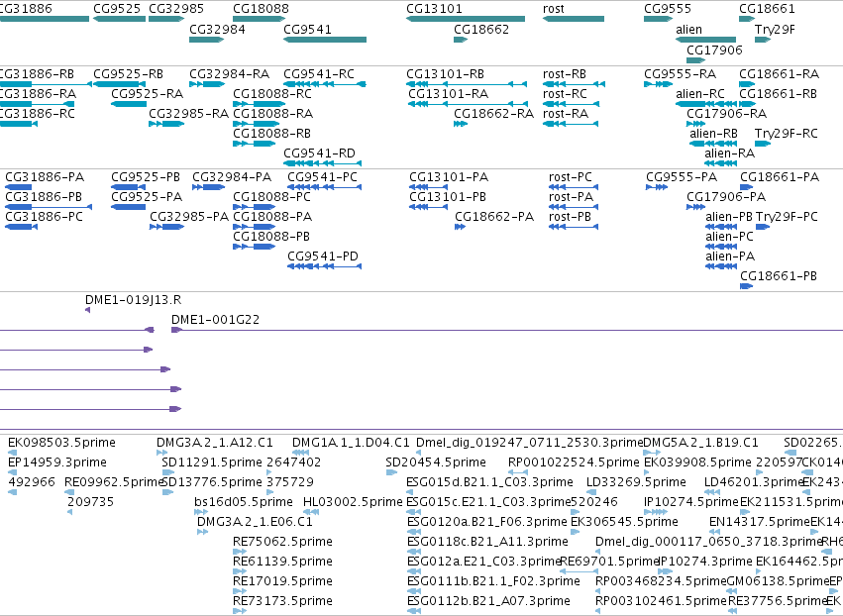The height and width of the screenshot is (616, 843).
Task: Click transcript CG18662-RA
Action: 461,124
